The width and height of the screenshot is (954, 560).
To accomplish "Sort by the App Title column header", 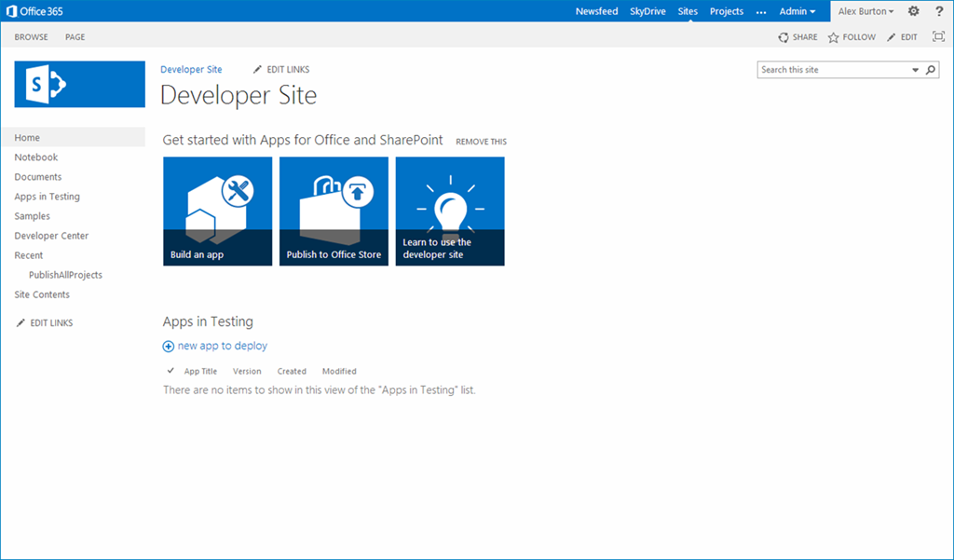I will (201, 371).
